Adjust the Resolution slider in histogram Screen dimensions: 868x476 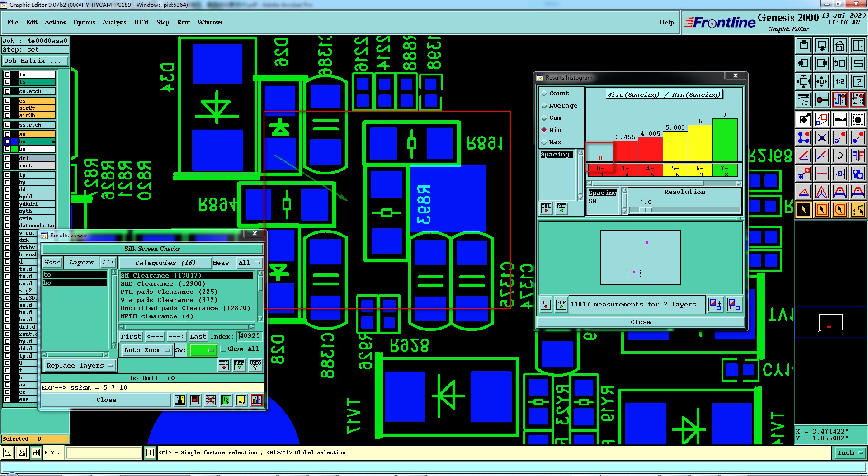point(646,210)
